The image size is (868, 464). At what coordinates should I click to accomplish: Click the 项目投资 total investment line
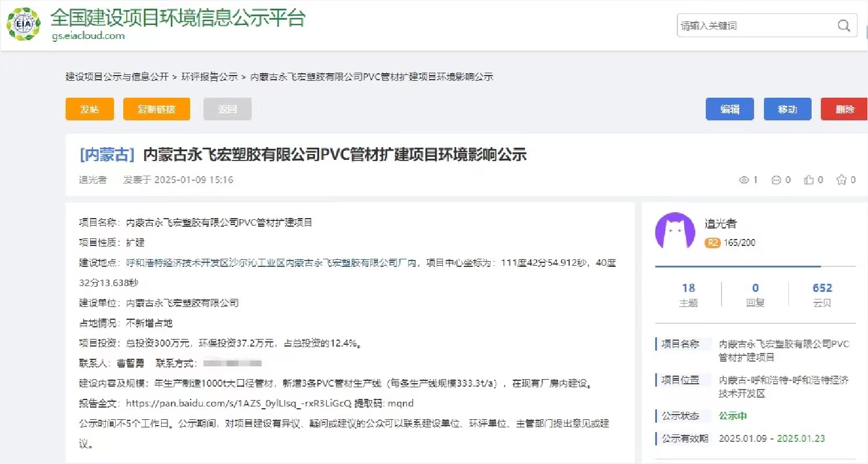pos(221,343)
